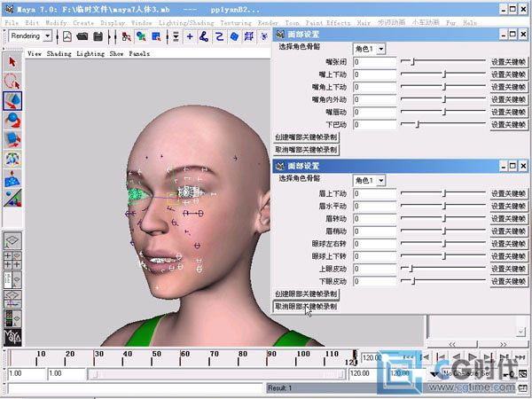Viewport: 532px width, 399px height.
Task: Click 创建眼部关键帧录制 button
Action: pyautogui.click(x=306, y=293)
